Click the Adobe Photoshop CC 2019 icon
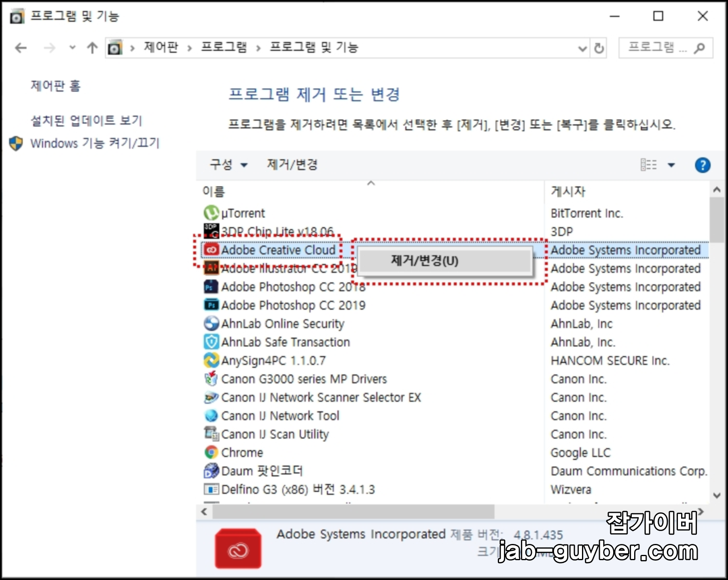Image resolution: width=728 pixels, height=580 pixels. 211,305
